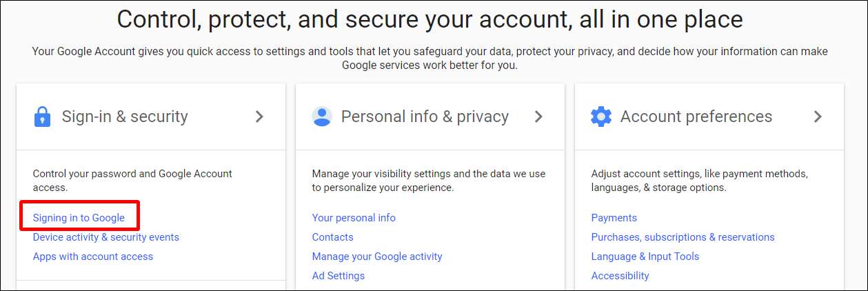Viewport: 868px width, 291px height.
Task: Expand Sign-in & security chevron arrow
Action: click(x=259, y=117)
